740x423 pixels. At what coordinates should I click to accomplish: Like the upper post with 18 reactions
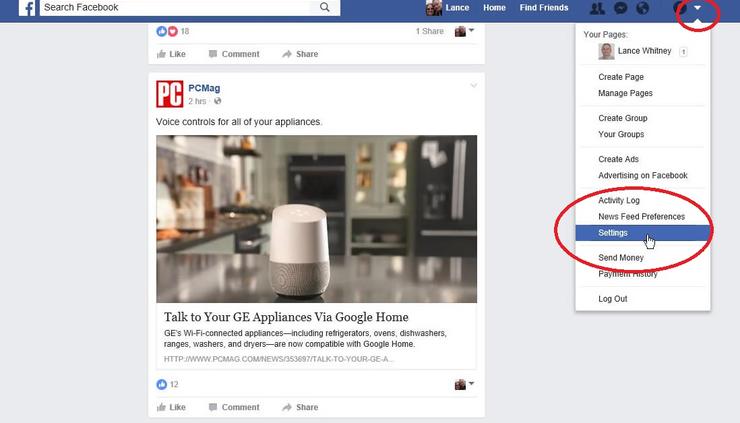coord(171,54)
